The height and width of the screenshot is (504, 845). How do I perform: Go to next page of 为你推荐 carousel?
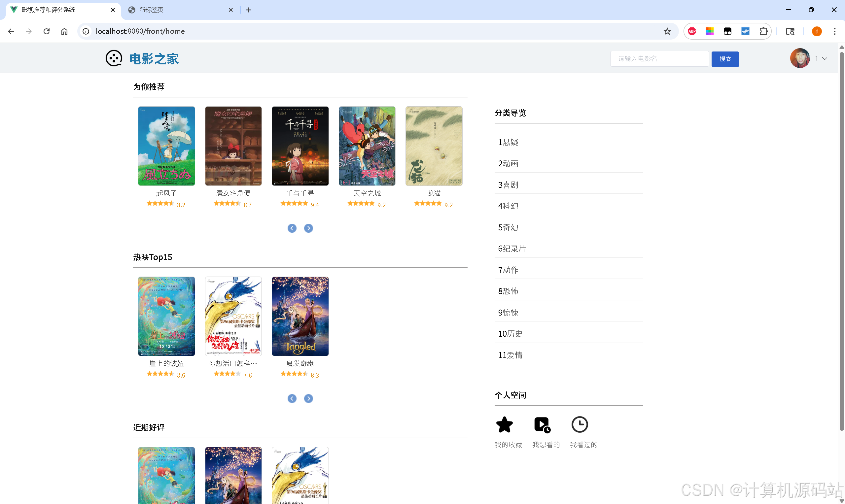click(308, 228)
